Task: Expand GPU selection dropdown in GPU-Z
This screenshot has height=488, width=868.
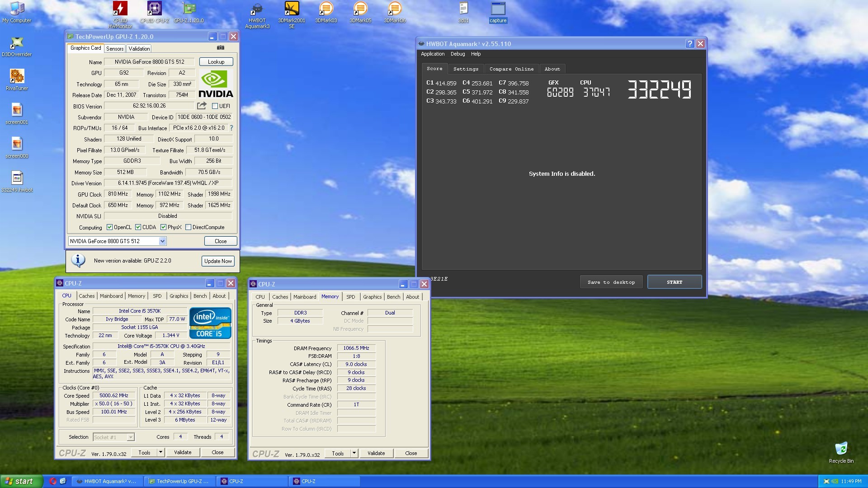Action: coord(162,241)
